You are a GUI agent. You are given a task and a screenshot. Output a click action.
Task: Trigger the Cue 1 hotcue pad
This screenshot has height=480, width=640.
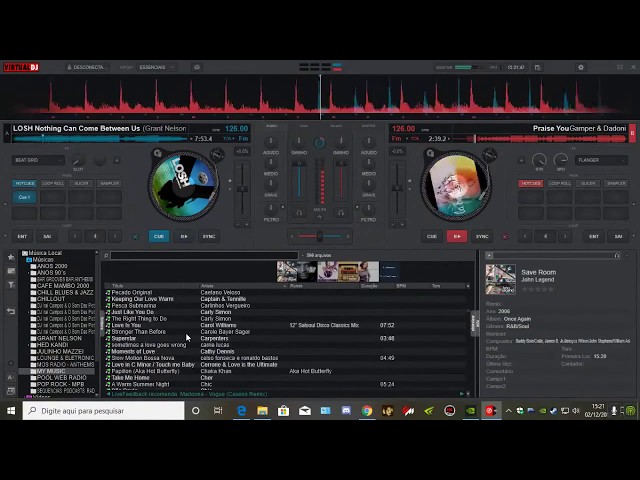tap(24, 198)
